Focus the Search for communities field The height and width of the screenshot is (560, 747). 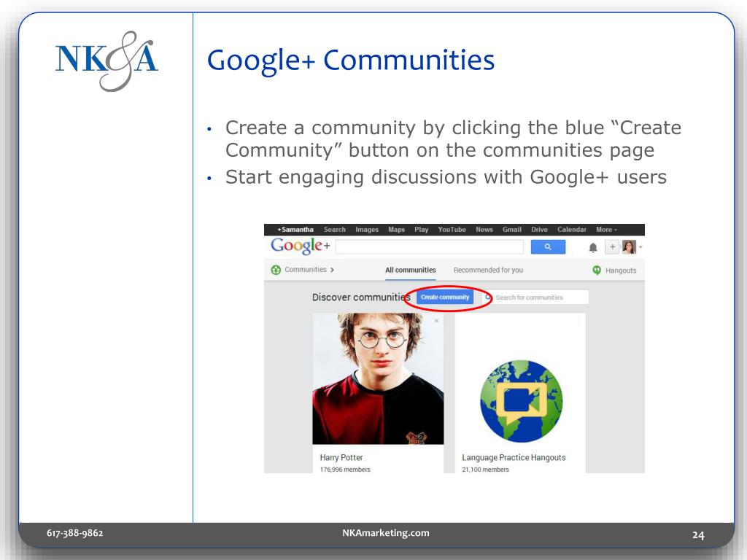[x=537, y=297]
